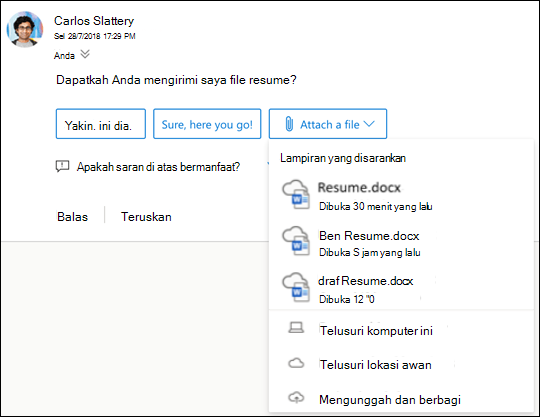Choose the 'Sure, here you go!' suggested reply
The image size is (540, 417).
[x=207, y=124]
